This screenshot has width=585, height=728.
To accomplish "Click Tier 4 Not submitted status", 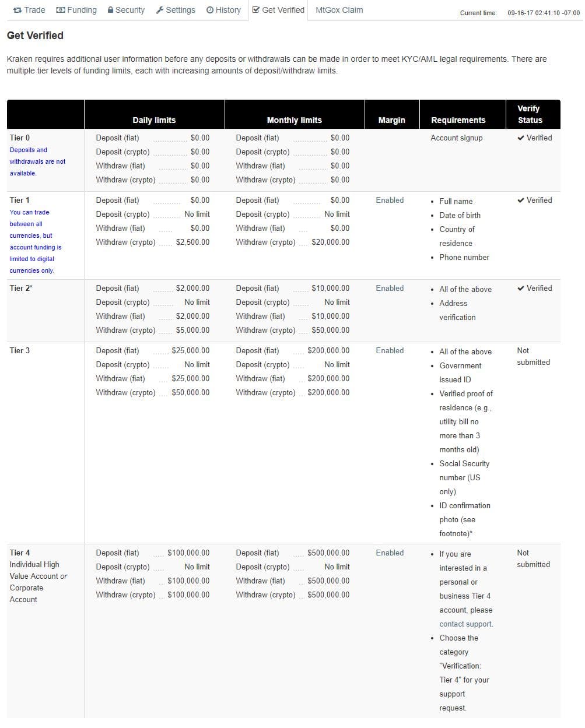I will pyautogui.click(x=533, y=559).
